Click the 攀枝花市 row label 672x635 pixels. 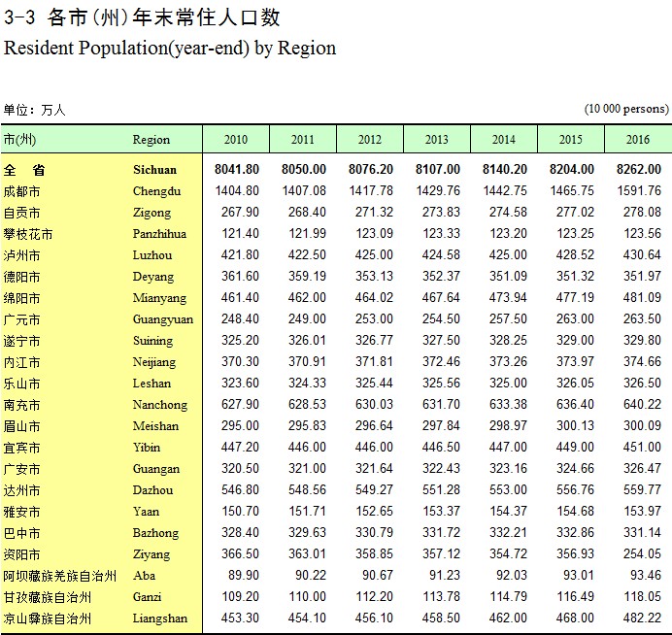(28, 234)
